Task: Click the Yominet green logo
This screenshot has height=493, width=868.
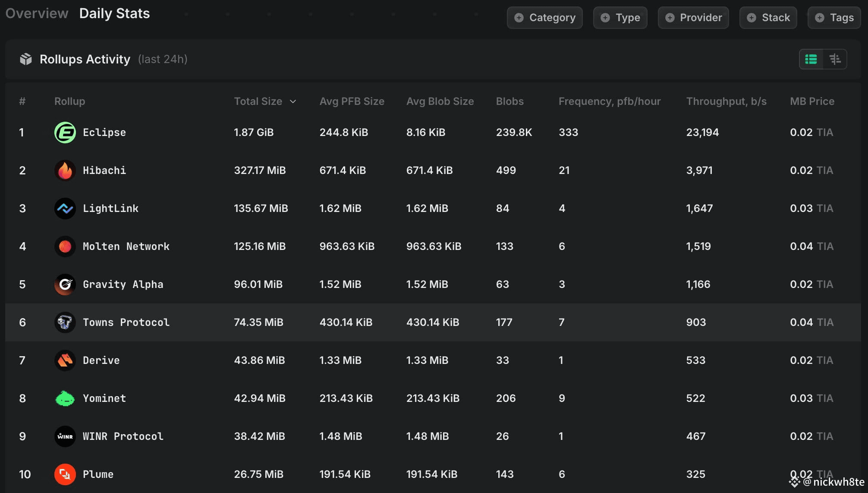Action: 65,398
